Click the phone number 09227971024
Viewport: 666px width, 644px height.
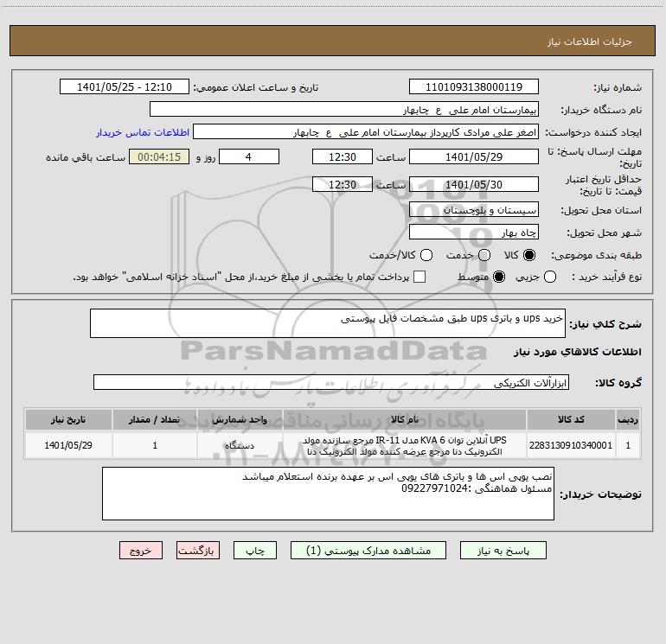[434, 488]
